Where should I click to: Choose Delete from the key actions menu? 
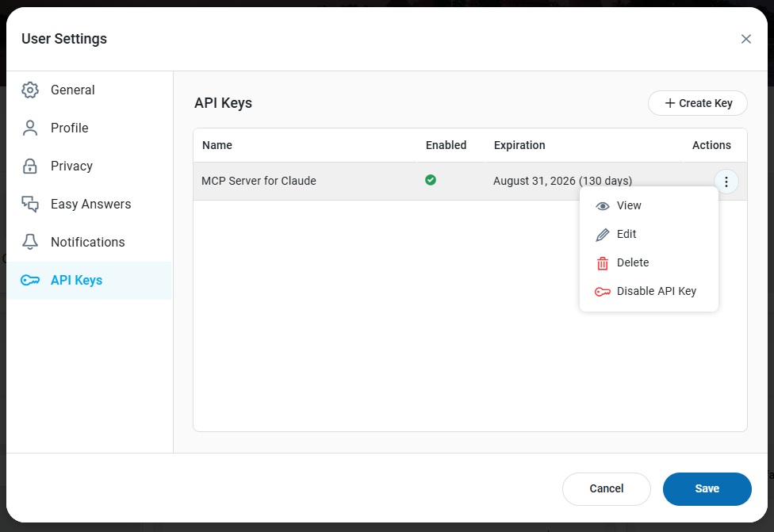point(649,262)
